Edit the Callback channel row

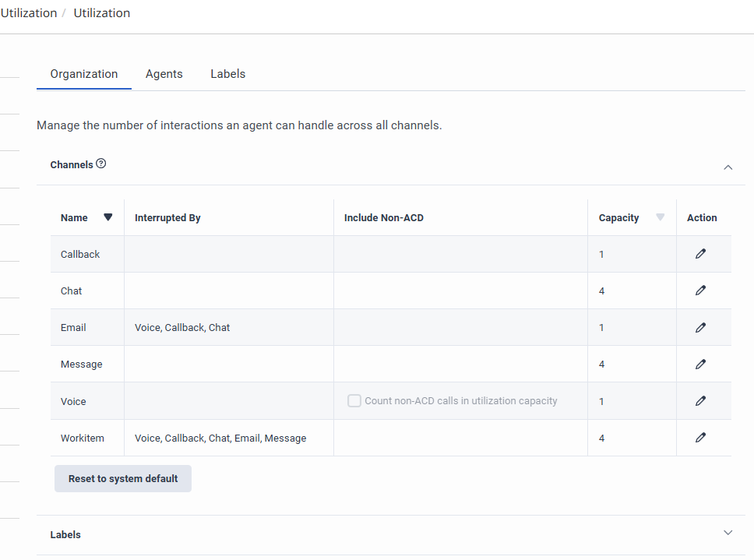[x=700, y=254]
